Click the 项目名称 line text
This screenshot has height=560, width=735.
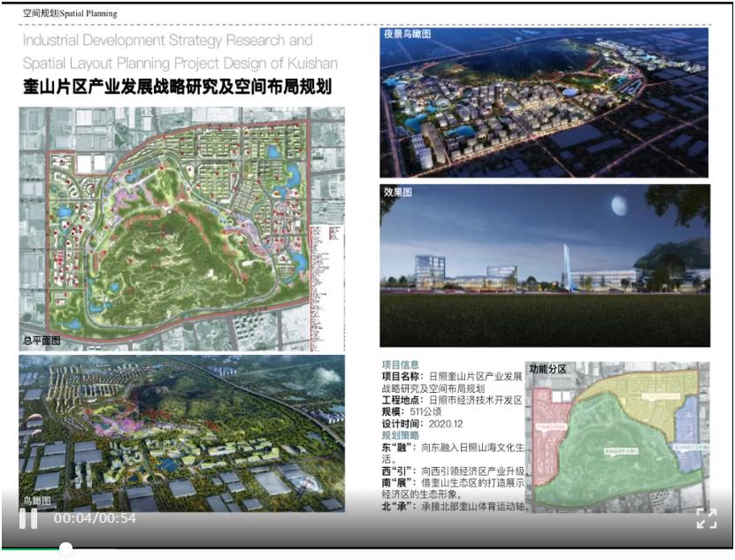point(452,382)
